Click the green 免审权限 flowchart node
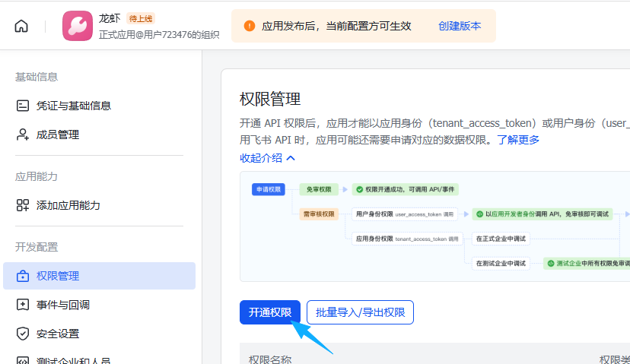This screenshot has width=630, height=364. (318, 189)
